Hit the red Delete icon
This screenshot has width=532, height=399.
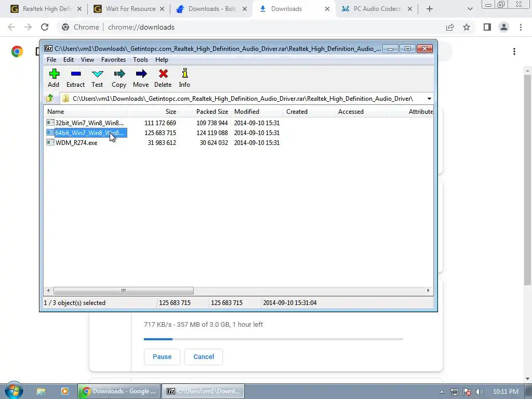[x=163, y=78]
